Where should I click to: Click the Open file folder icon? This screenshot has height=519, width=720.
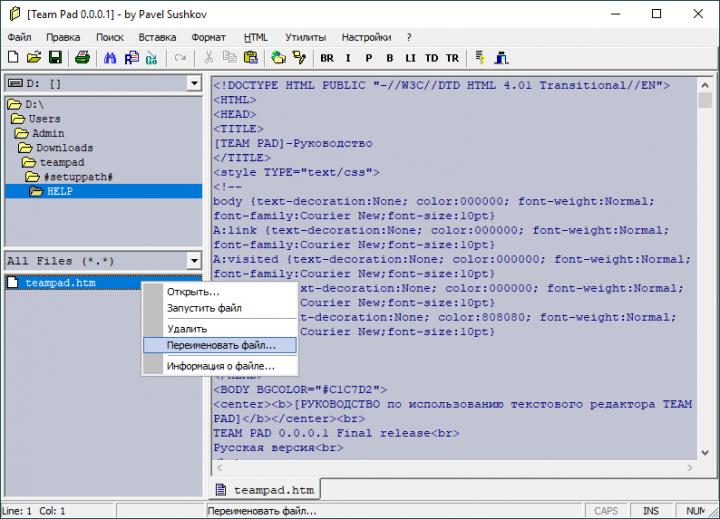pos(34,57)
